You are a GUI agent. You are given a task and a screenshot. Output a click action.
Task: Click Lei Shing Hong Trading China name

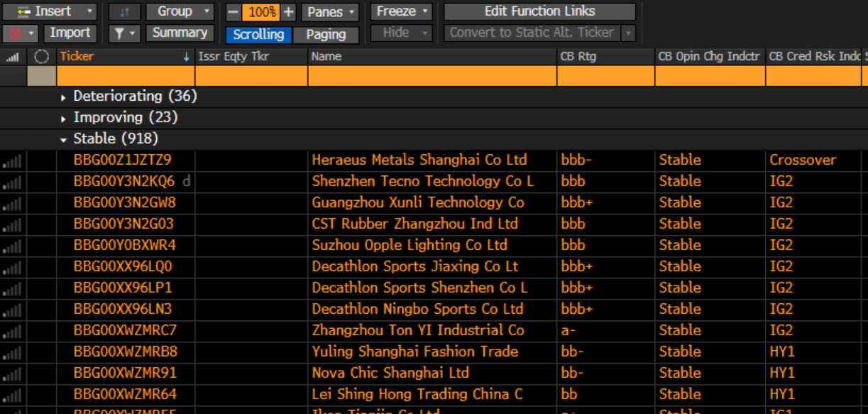click(417, 394)
